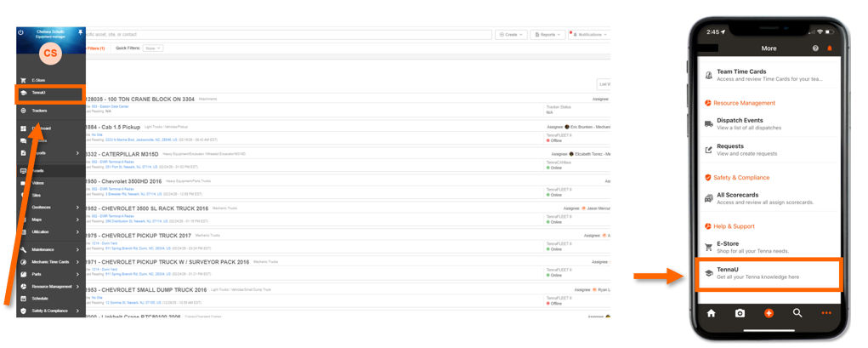Viewport: 868px width, 348px height.
Task: Open the Chevrolet 3500HD 2016 asset
Action: pos(123,181)
